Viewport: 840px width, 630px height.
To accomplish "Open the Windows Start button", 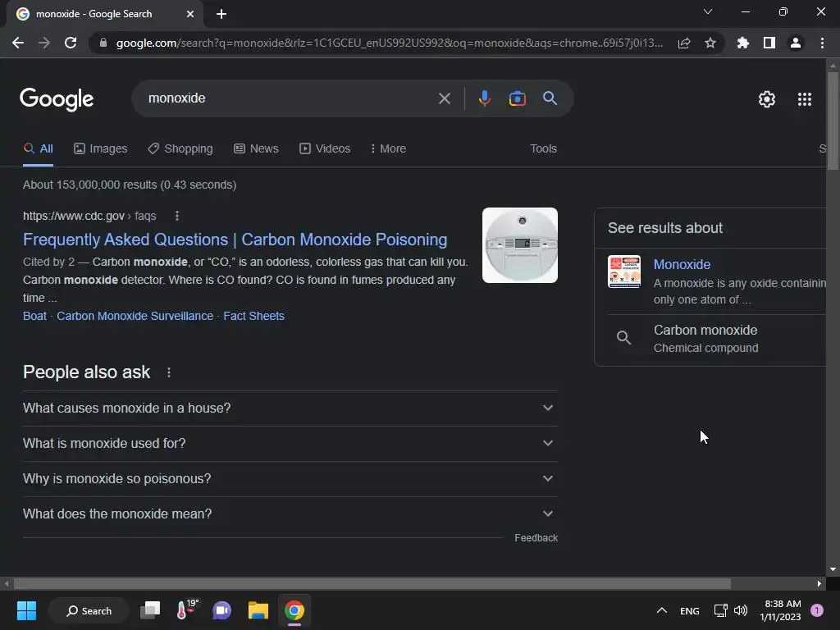I will pyautogui.click(x=26, y=610).
